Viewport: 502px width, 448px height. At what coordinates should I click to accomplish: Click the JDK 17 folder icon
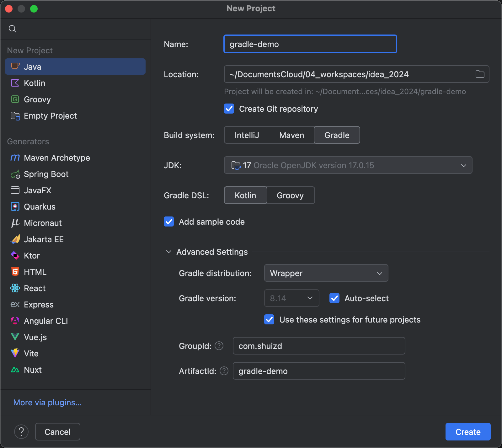click(236, 165)
